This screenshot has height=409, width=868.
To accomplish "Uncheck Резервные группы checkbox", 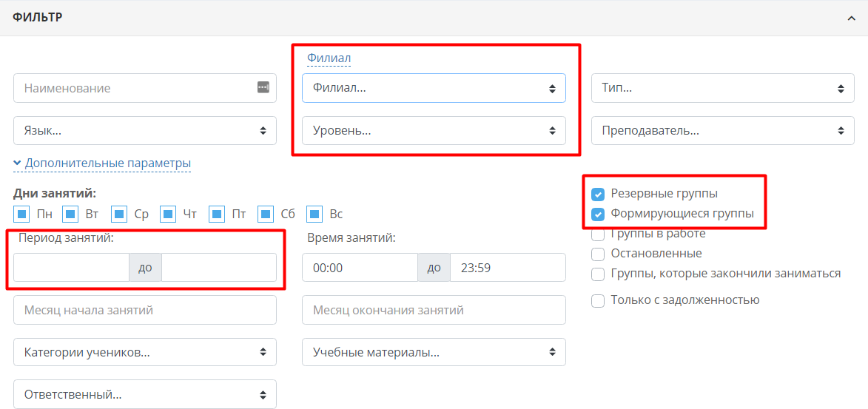I will point(598,195).
